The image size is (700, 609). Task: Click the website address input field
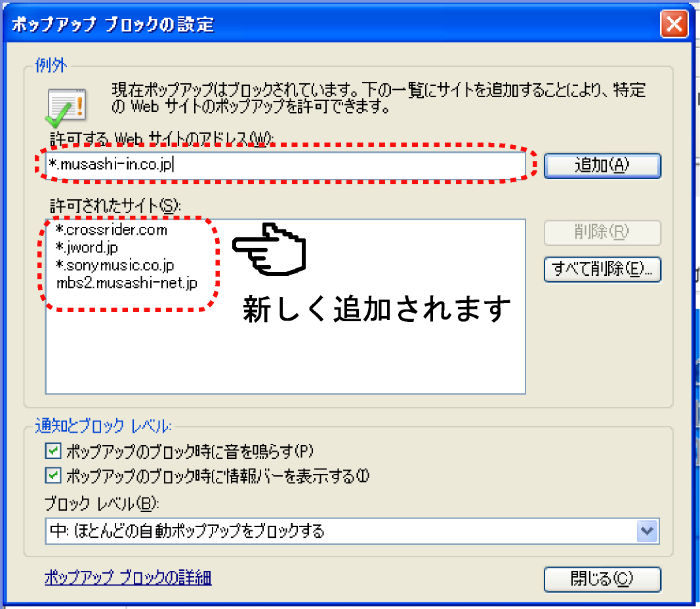coord(286,165)
